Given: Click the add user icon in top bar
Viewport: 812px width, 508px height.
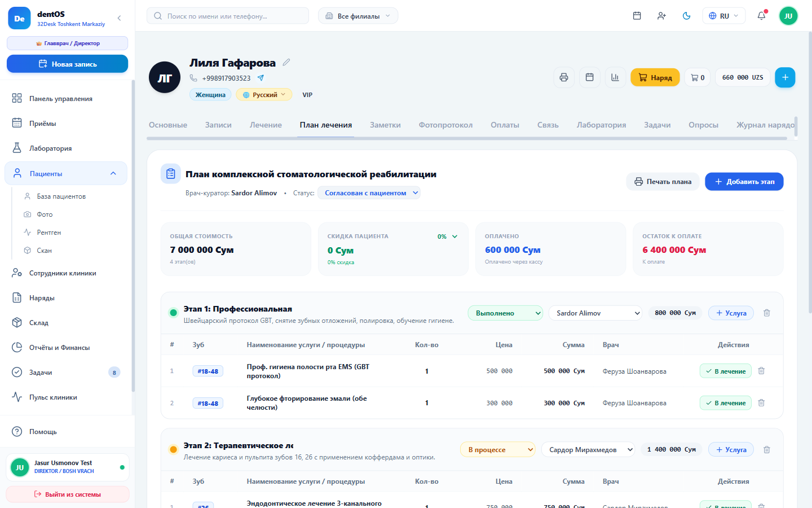Looking at the screenshot, I should tap(661, 16).
